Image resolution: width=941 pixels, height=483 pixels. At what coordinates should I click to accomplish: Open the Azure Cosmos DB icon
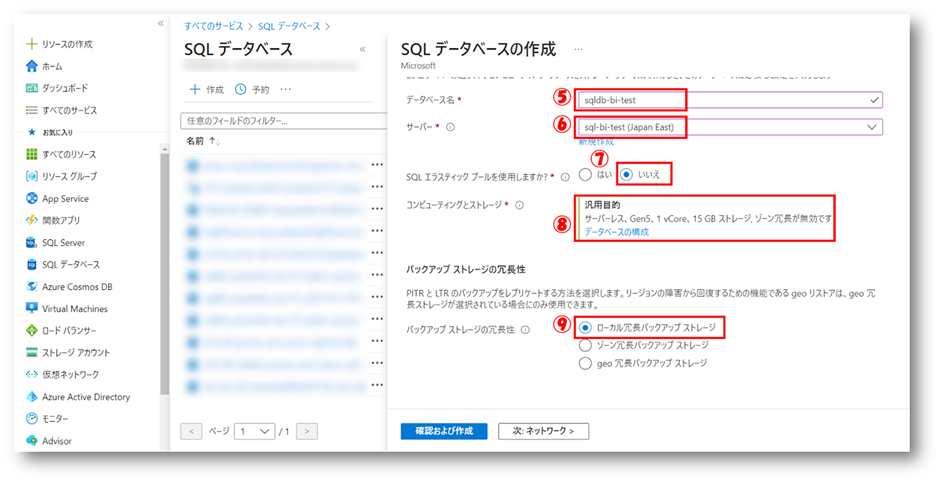point(32,287)
